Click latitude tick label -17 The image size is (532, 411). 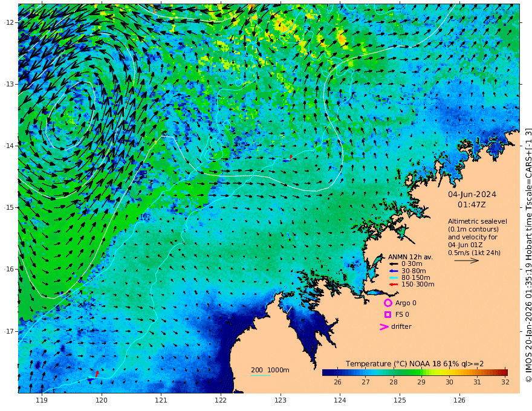point(8,331)
